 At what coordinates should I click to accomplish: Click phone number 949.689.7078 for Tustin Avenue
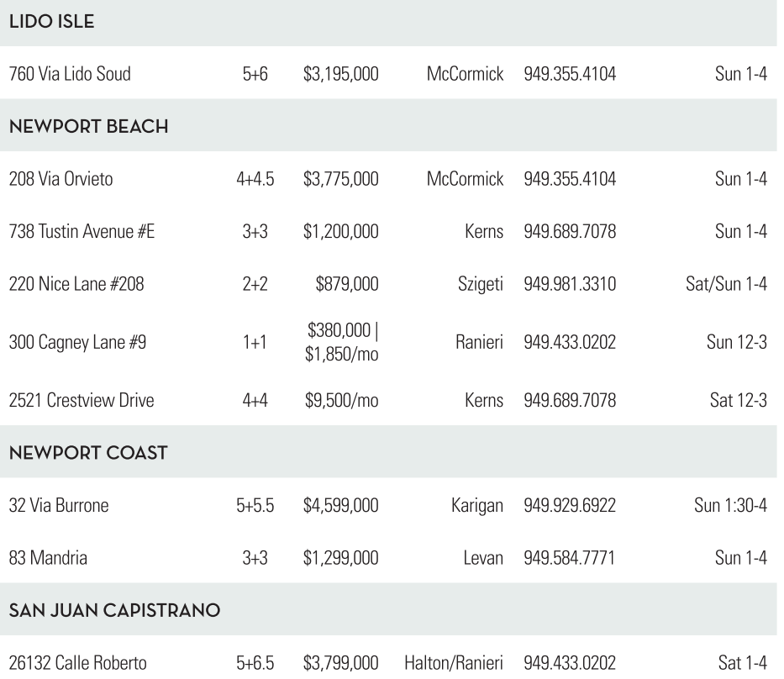point(570,233)
